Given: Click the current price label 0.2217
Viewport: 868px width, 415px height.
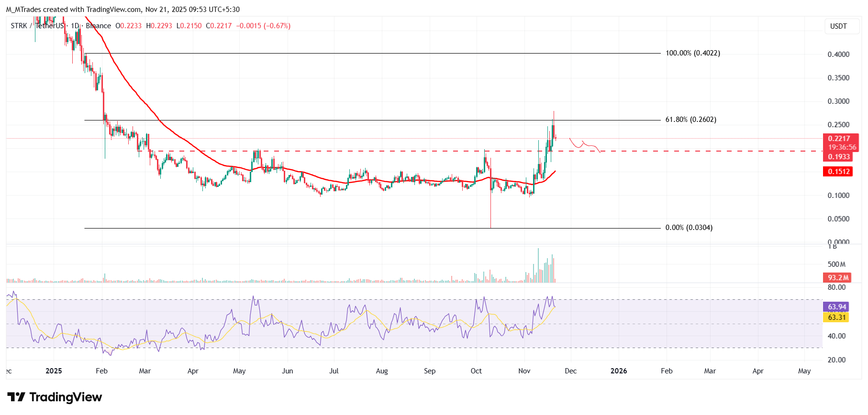Looking at the screenshot, I should coord(839,139).
